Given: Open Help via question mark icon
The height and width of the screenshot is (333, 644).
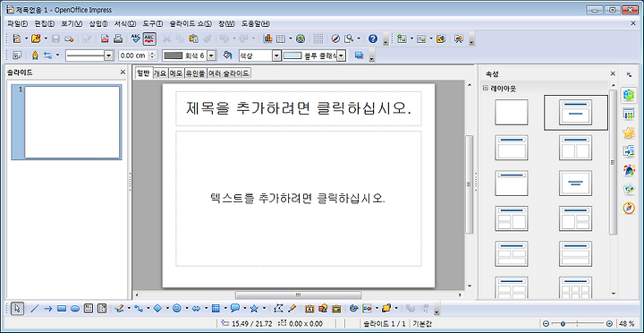Looking at the screenshot, I should pyautogui.click(x=373, y=38).
